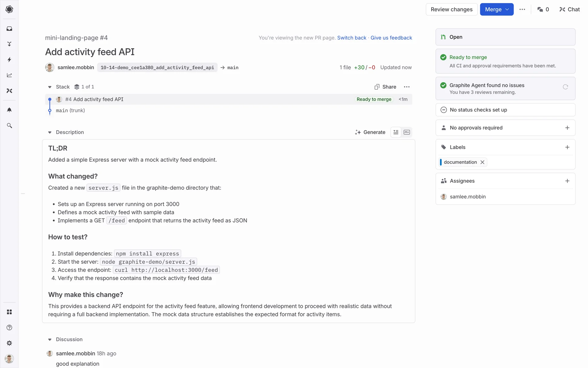Remove the documentation label
Screen dimensions: 588x368
coord(482,162)
